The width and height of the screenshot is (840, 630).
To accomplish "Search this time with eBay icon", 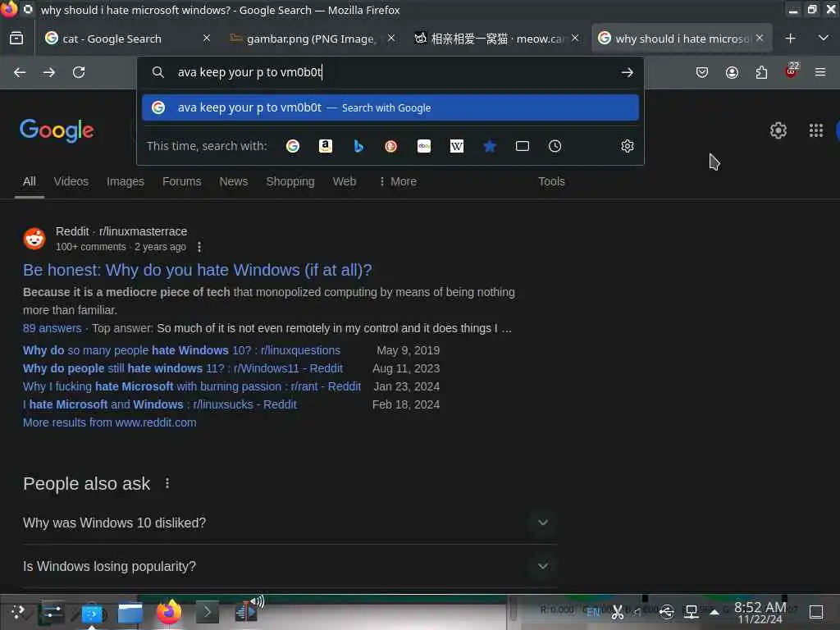I will pyautogui.click(x=424, y=146).
